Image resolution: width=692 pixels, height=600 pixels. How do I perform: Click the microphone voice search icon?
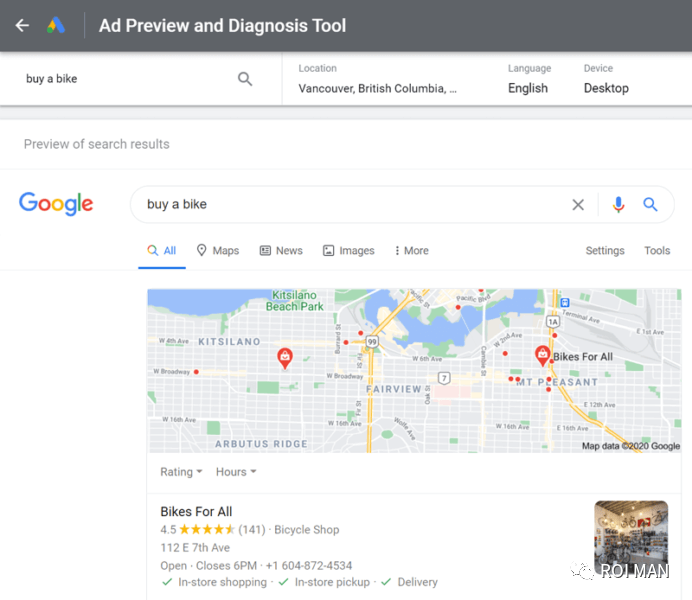(x=618, y=205)
